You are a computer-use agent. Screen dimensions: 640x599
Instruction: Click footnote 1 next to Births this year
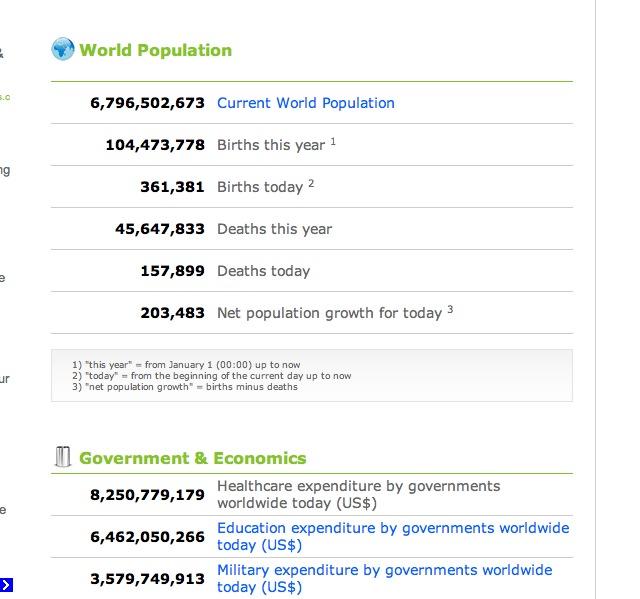(x=333, y=141)
